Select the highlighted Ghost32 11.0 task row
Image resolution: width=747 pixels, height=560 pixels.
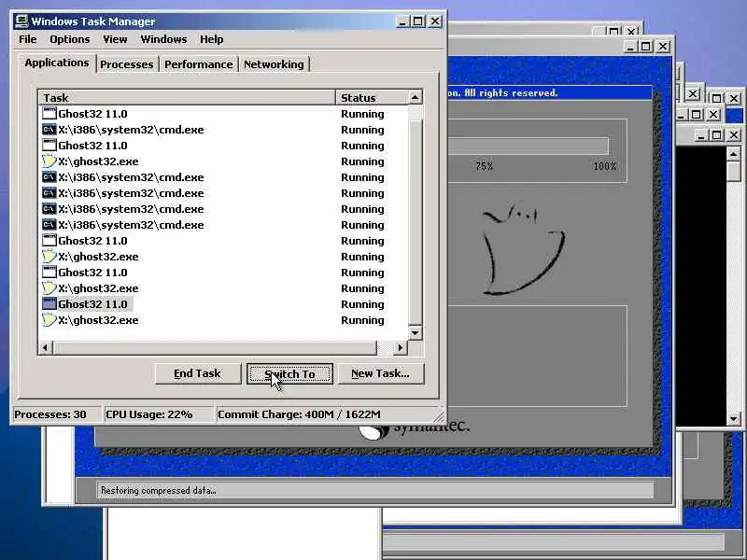(x=223, y=304)
